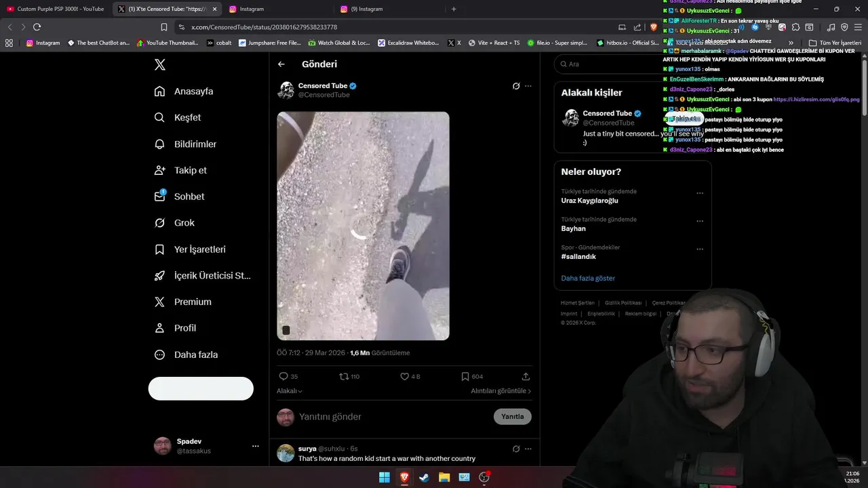
Task: Click Grok icon on Censored Tube post
Action: (516, 86)
